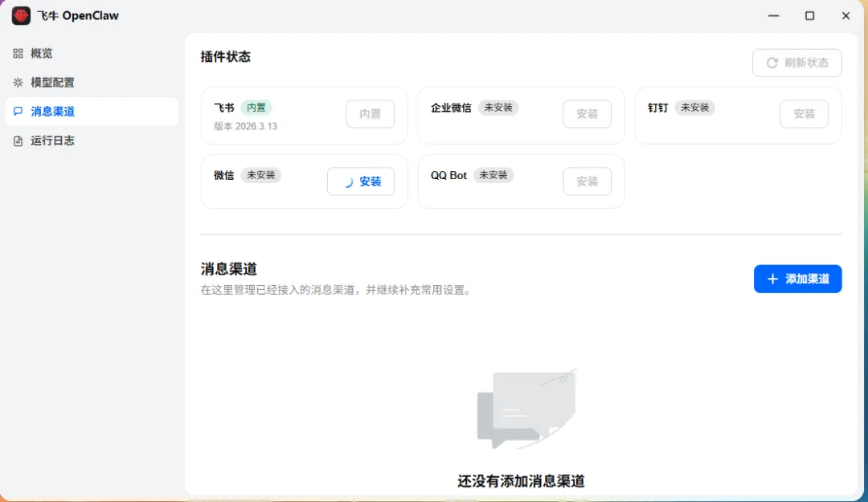Click the 消息渠道 section heading

pyautogui.click(x=228, y=269)
